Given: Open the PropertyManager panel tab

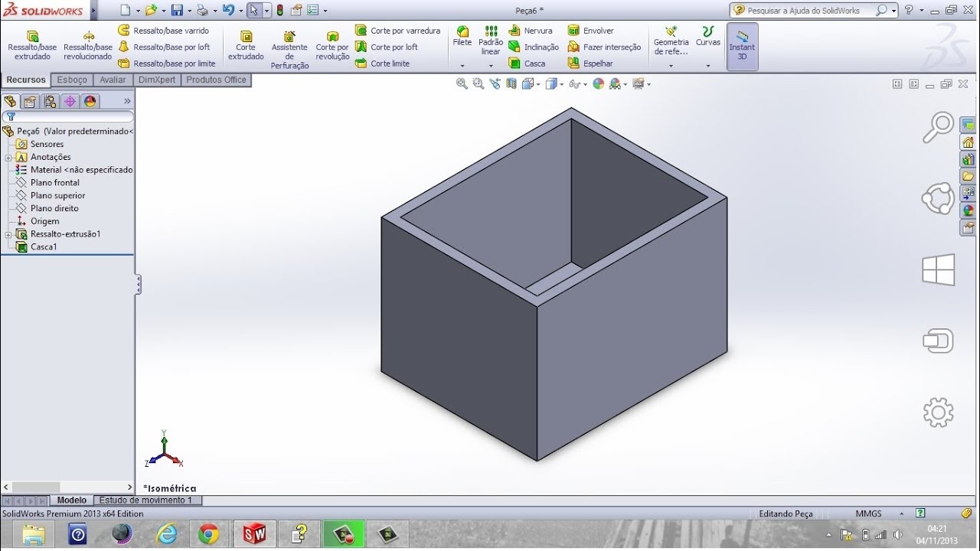Looking at the screenshot, I should tap(30, 101).
